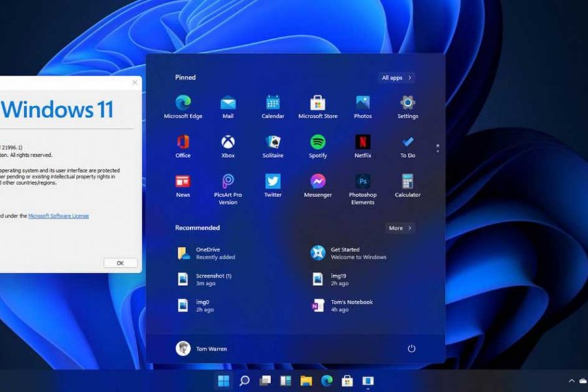Launch Messenger

click(x=318, y=186)
